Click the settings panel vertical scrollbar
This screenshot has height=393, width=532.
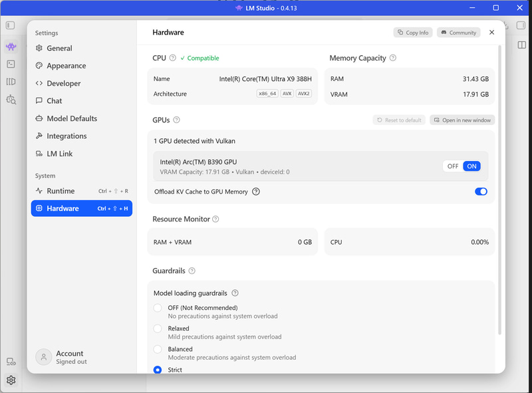(x=499, y=190)
